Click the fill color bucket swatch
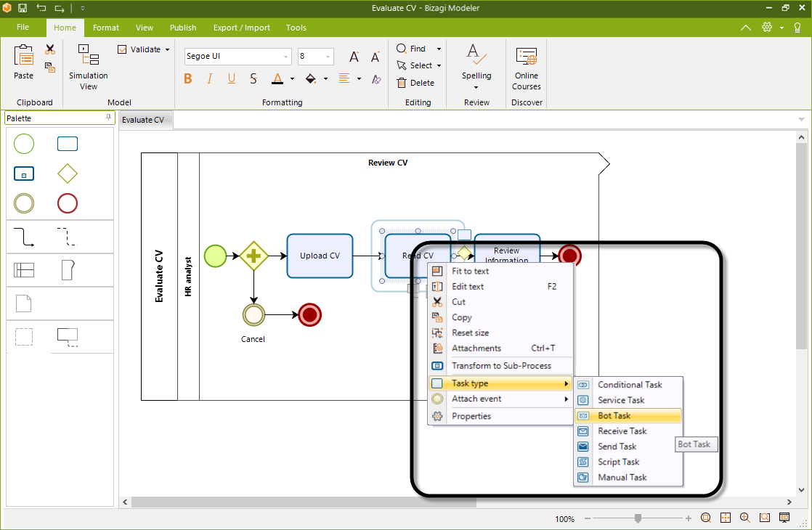 (x=311, y=78)
